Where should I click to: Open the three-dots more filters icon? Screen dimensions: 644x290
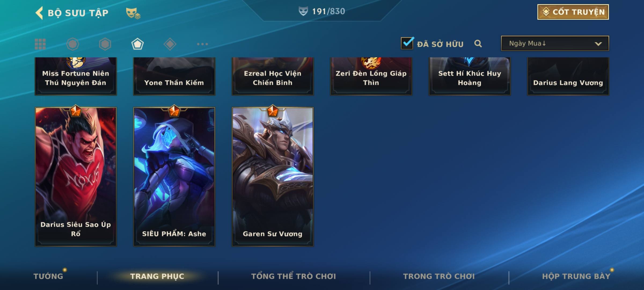(202, 44)
